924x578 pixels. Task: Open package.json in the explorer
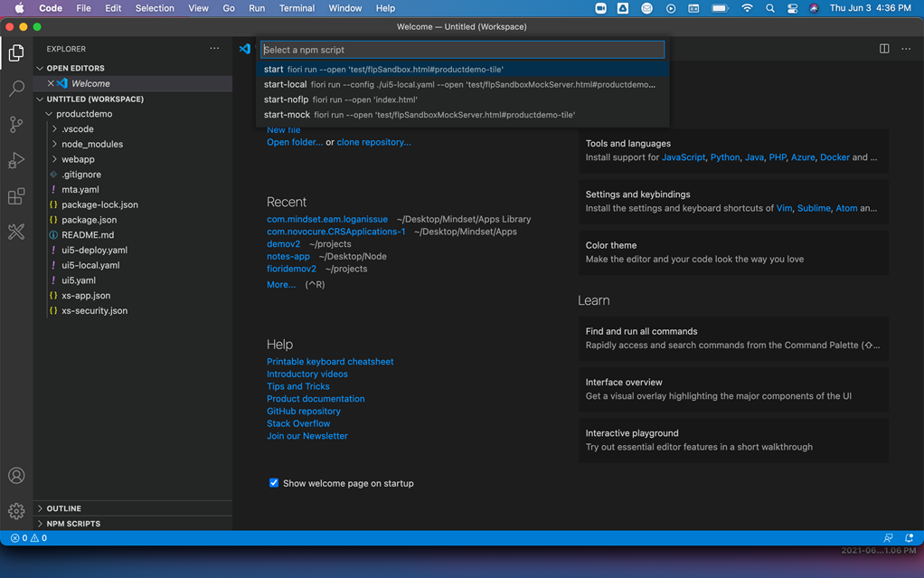click(x=89, y=220)
